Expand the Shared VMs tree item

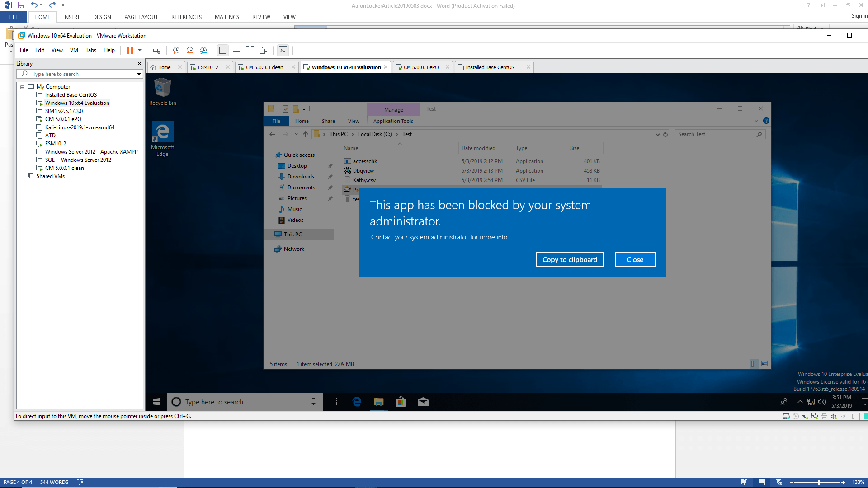click(23, 176)
